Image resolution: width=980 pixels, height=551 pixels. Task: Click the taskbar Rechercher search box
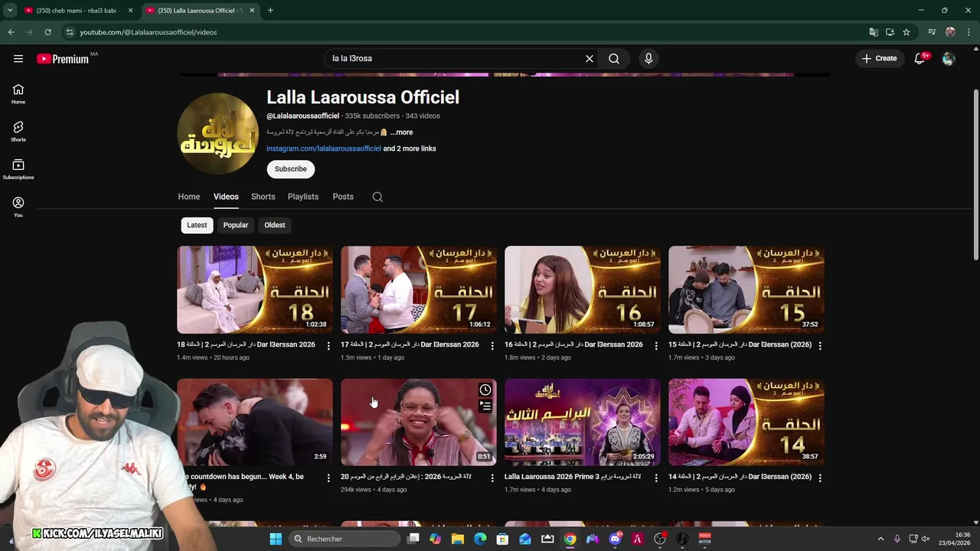[x=345, y=539]
